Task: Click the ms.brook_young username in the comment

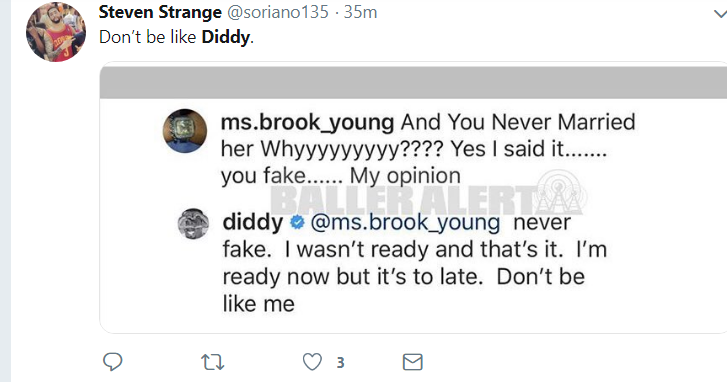Action: (x=307, y=122)
